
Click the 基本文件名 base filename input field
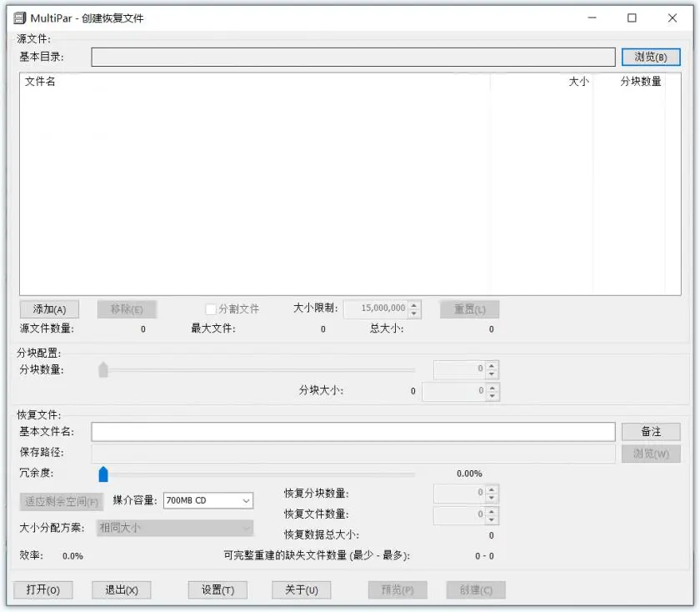coord(353,432)
